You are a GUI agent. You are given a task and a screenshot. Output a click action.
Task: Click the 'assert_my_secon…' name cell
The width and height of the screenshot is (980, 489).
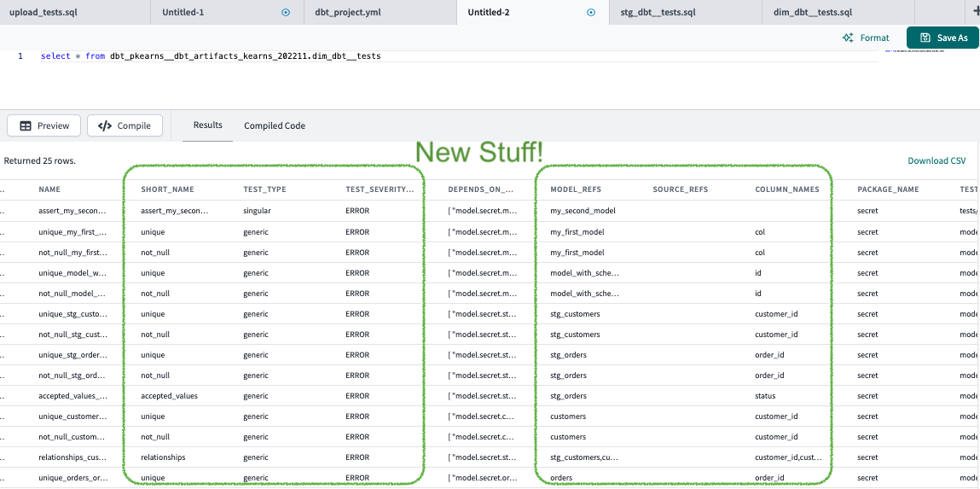[72, 212]
